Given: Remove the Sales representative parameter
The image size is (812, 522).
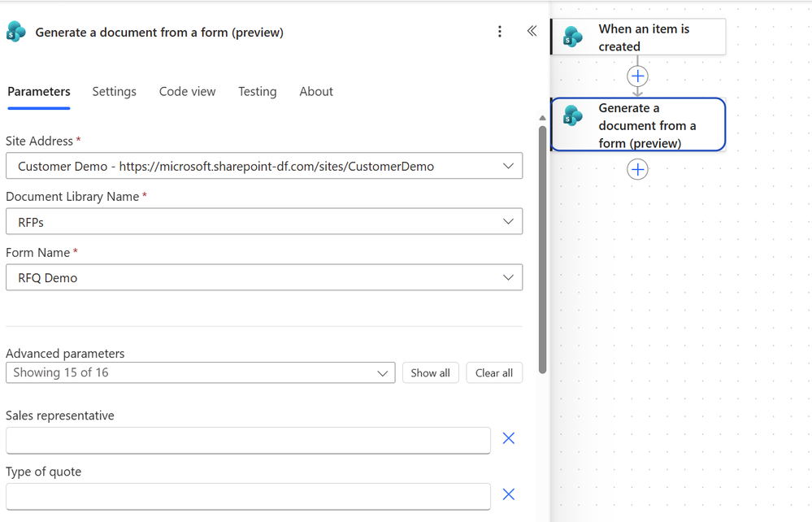Looking at the screenshot, I should [509, 438].
